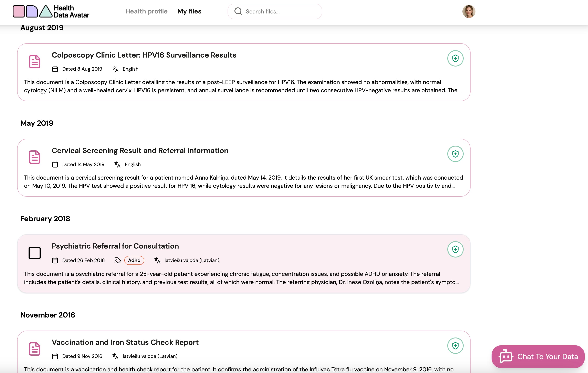Click the shield icon on Colposcopy Clinic Letter

tap(455, 58)
